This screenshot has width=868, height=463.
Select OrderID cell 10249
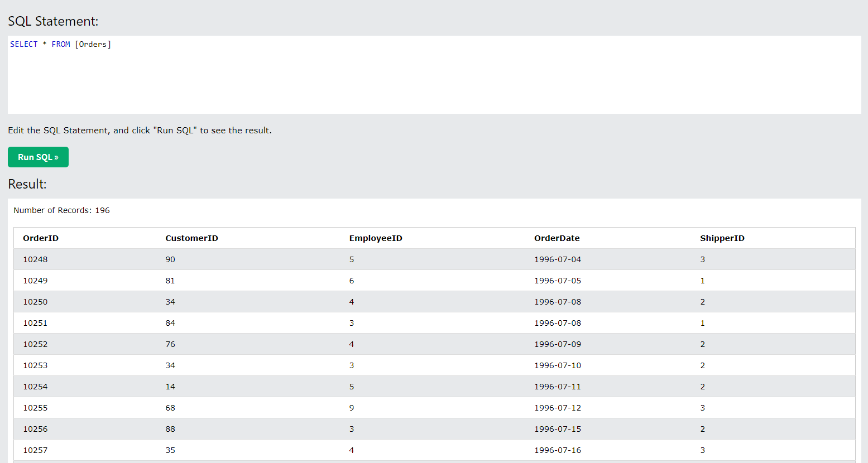tap(35, 281)
